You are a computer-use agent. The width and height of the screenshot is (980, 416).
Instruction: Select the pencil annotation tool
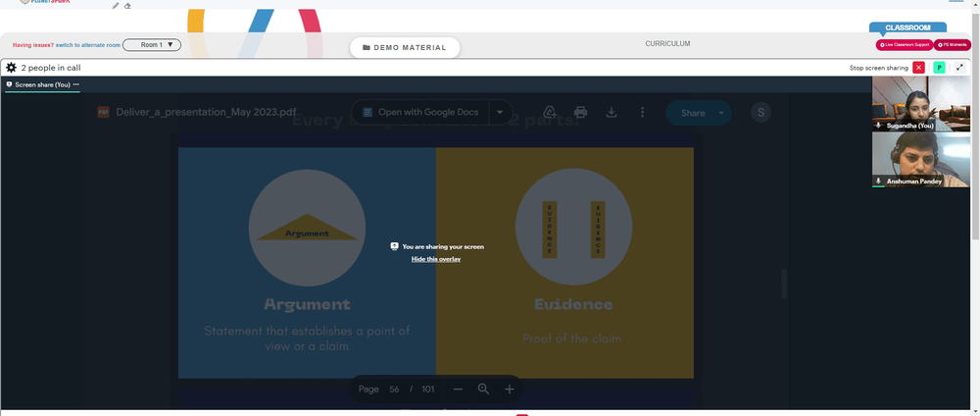pos(116,6)
